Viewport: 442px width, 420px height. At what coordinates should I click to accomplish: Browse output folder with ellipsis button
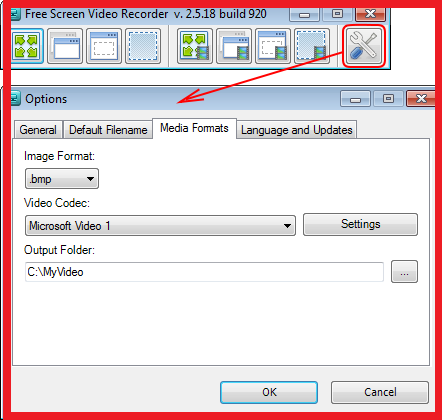(x=404, y=272)
